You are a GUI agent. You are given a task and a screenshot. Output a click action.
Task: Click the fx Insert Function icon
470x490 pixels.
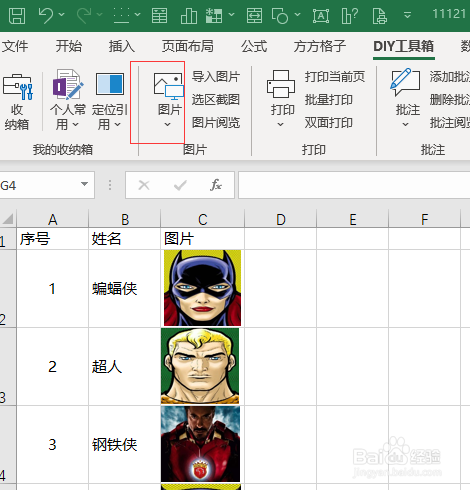[216, 185]
